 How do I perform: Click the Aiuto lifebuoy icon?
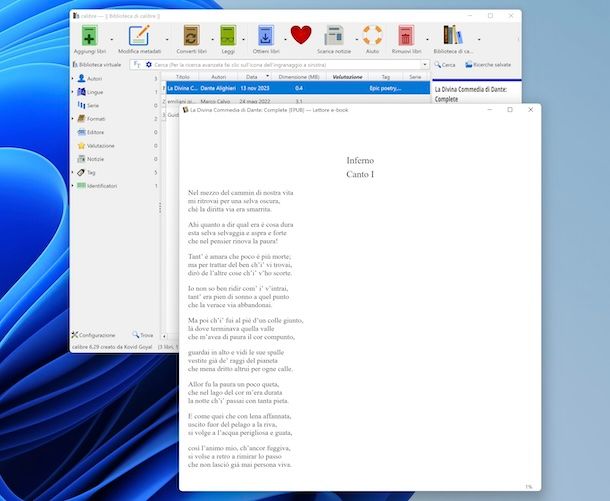point(373,37)
